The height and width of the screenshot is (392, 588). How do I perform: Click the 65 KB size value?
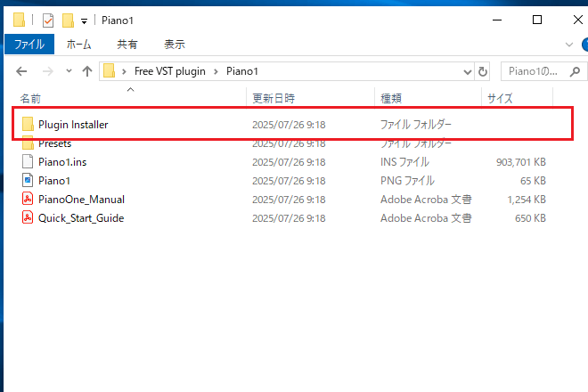click(533, 181)
